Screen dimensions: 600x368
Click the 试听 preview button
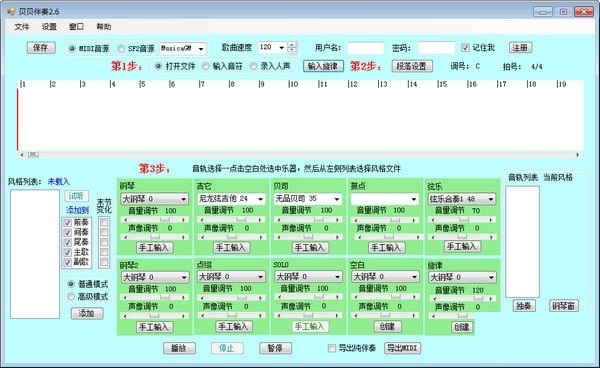click(x=76, y=196)
